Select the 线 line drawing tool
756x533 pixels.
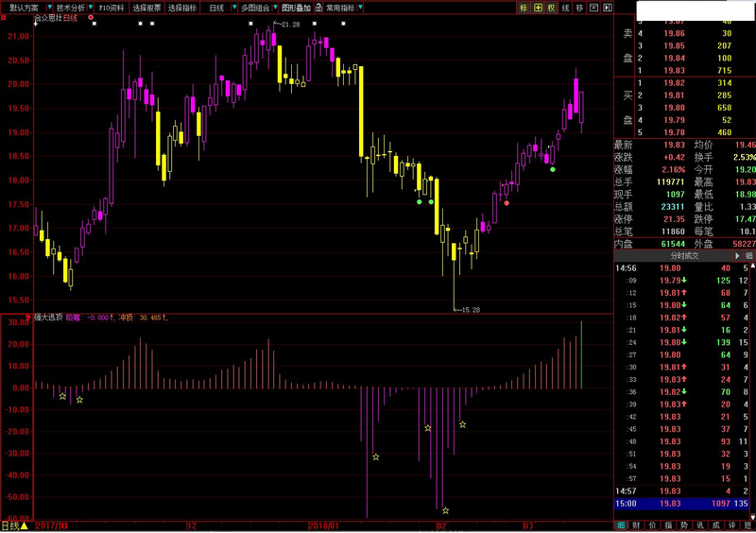coord(565,8)
